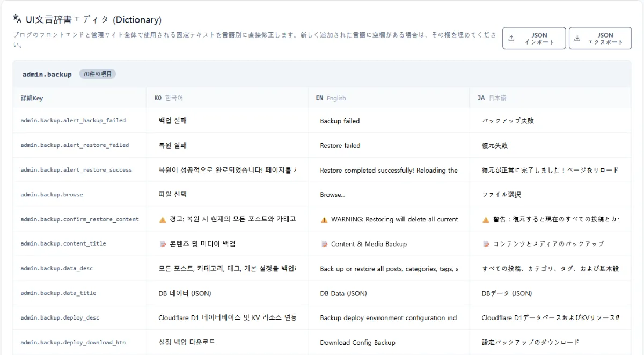Edit the Japanese field '復元が正常に完了しました'

point(551,170)
